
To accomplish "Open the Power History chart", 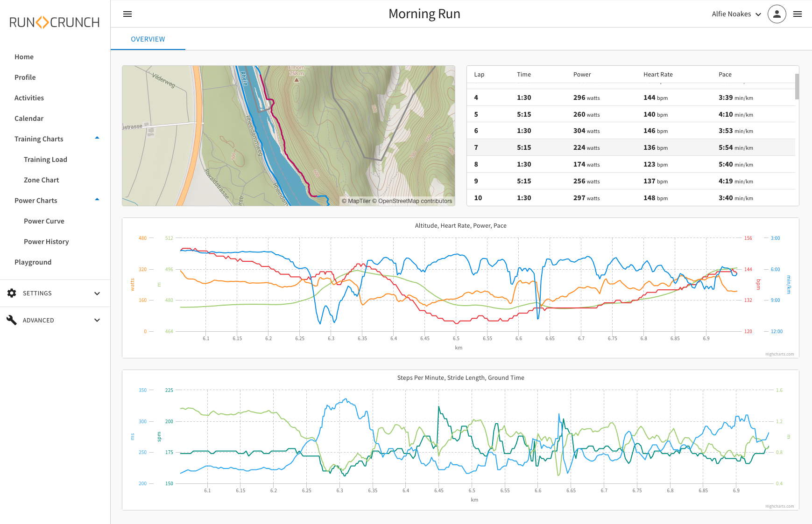I will [46, 242].
